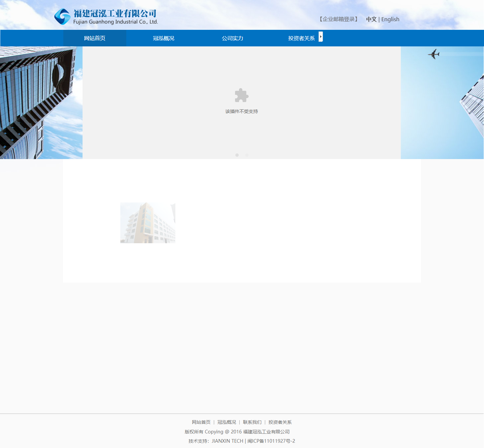Screen dimensions: 484x448
Task: Open the 投资者关系 navigation menu
Action: 302,38
